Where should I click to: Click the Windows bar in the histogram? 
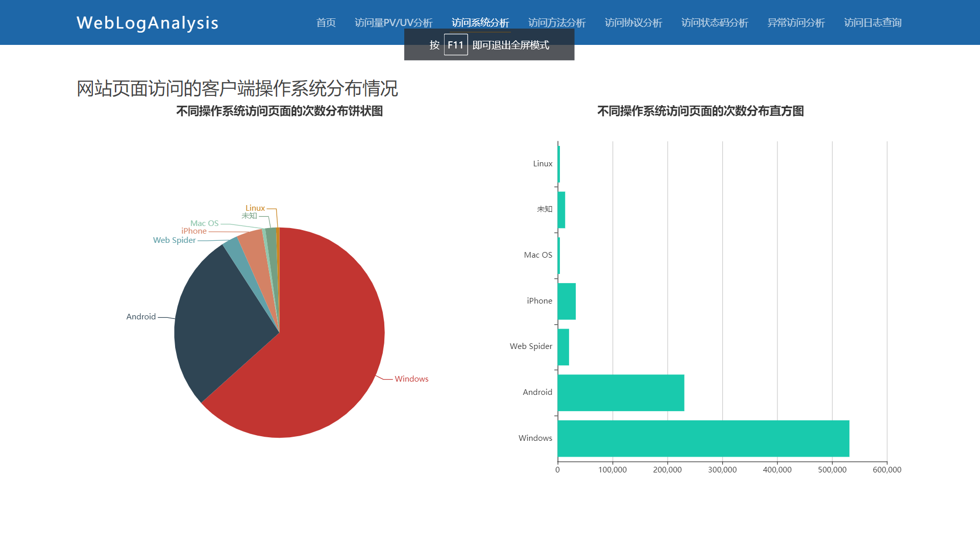pyautogui.click(x=703, y=438)
